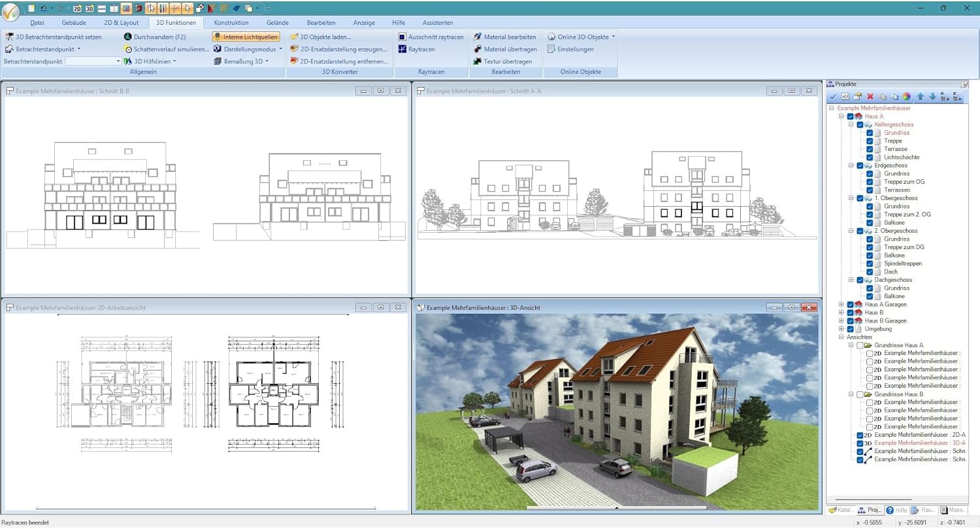Uncheck the 3D-A view checkbox in tree
This screenshot has width=980, height=529.
(860, 443)
